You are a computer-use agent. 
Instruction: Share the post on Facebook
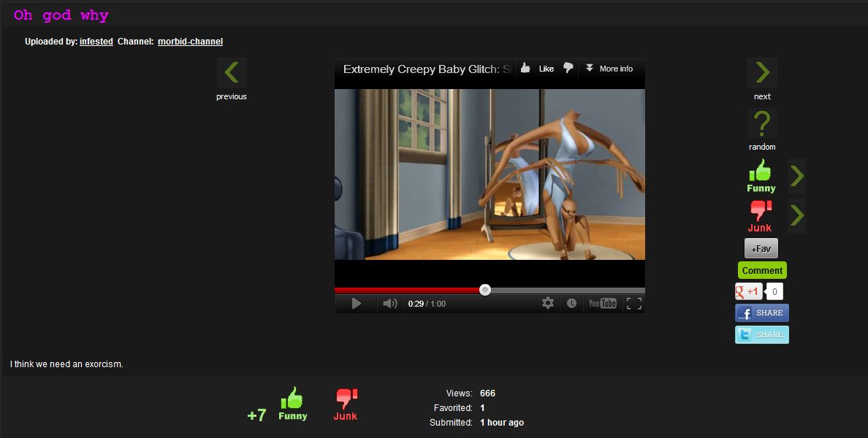(x=762, y=313)
